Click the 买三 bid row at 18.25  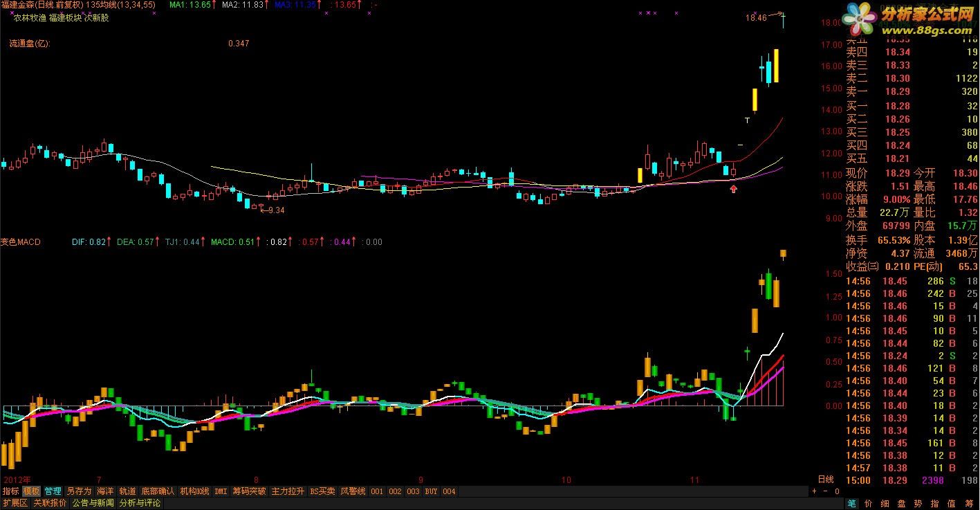pyautogui.click(x=912, y=132)
